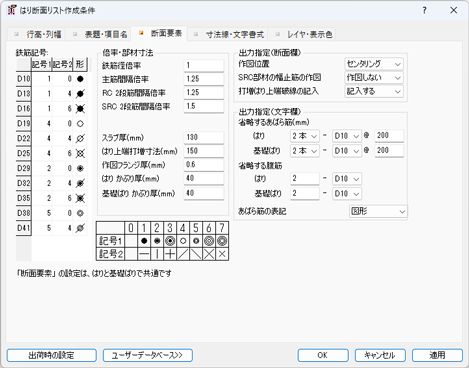The width and height of the screenshot is (469, 368).
Task: Open the 基礎ばり stirrup diameter D10 dropdown
Action: pyautogui.click(x=347, y=151)
